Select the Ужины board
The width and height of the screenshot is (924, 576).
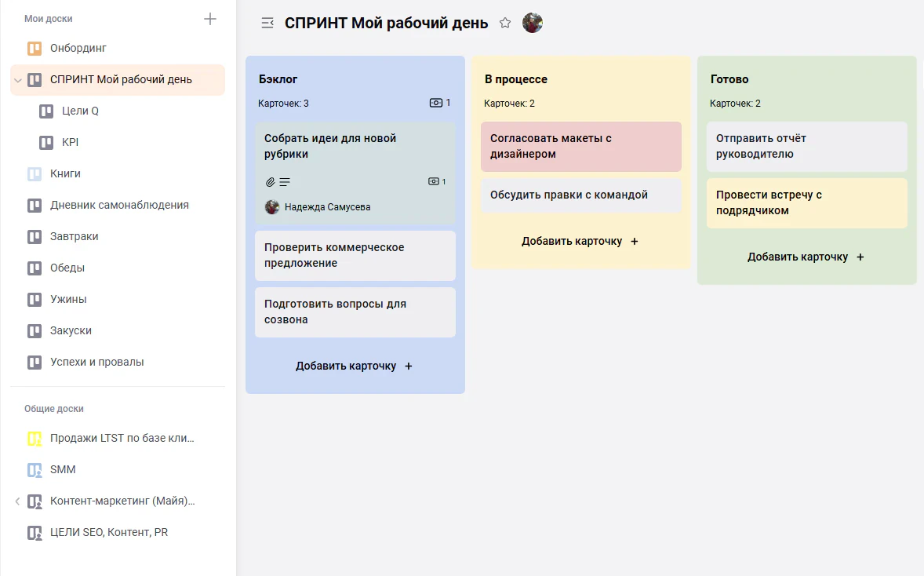pos(68,300)
